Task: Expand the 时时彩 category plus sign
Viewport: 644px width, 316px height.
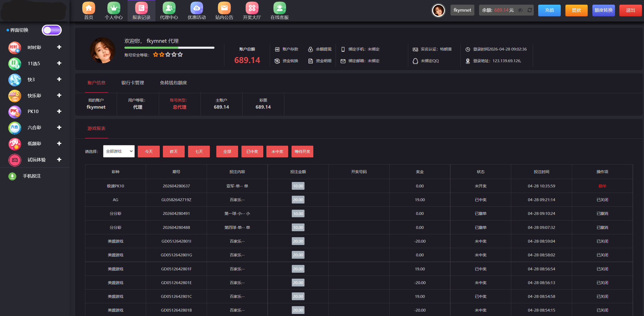Action: pos(59,47)
